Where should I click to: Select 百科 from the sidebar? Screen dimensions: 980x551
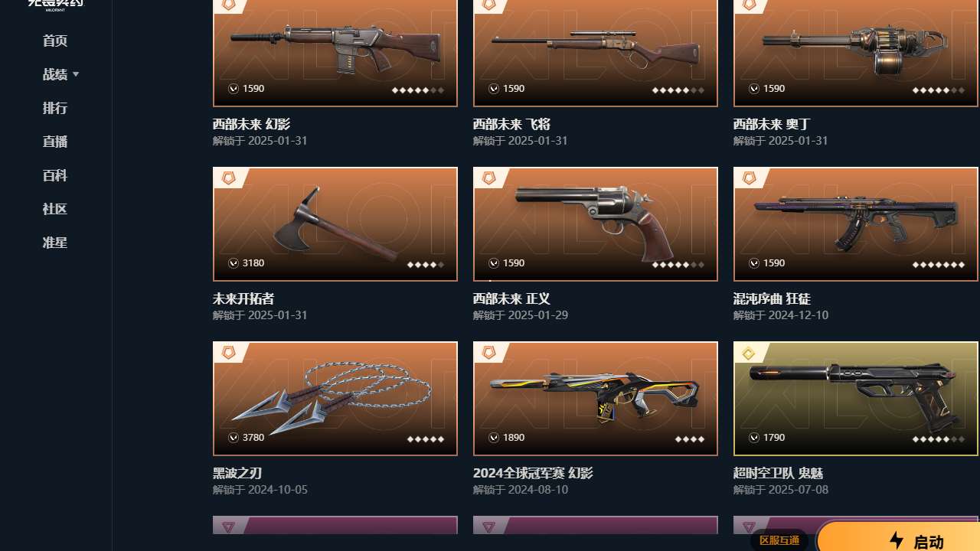click(x=55, y=175)
